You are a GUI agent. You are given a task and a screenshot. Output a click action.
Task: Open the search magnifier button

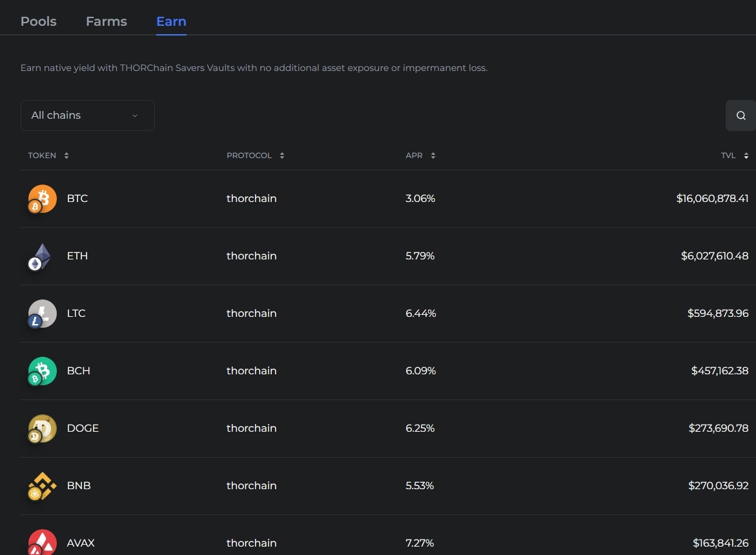[x=741, y=116]
